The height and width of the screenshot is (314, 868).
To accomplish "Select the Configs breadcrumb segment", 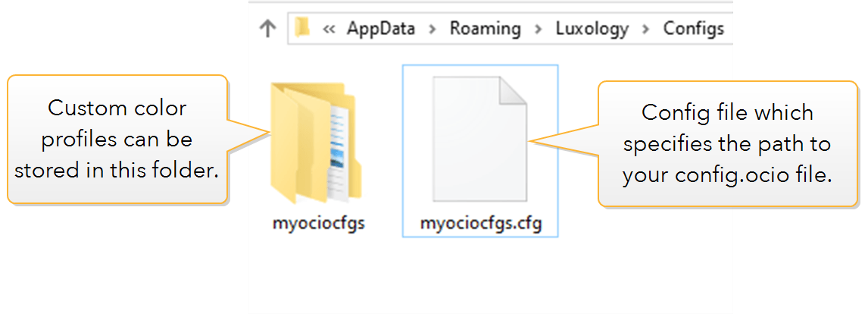I will [x=694, y=28].
